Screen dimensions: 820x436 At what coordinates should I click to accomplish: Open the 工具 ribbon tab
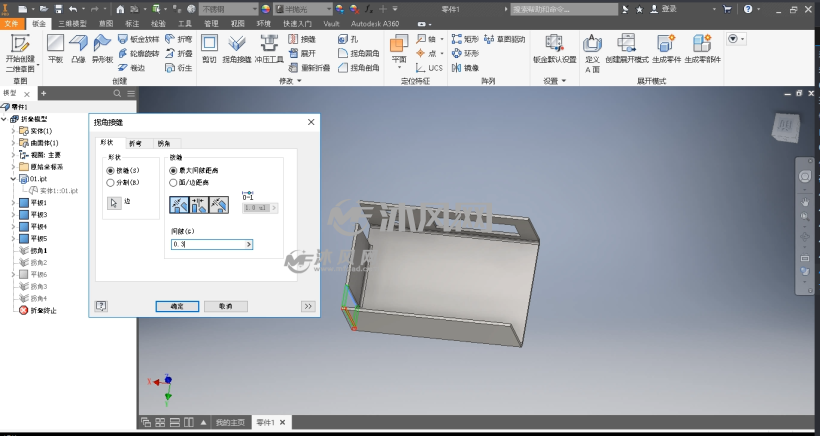(185, 24)
